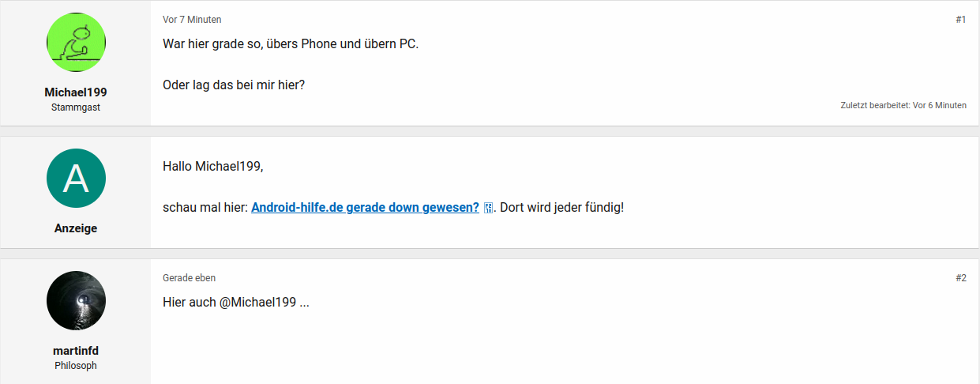This screenshot has height=384, width=980.
Task: Open the permalink for post #1
Action: (x=960, y=20)
